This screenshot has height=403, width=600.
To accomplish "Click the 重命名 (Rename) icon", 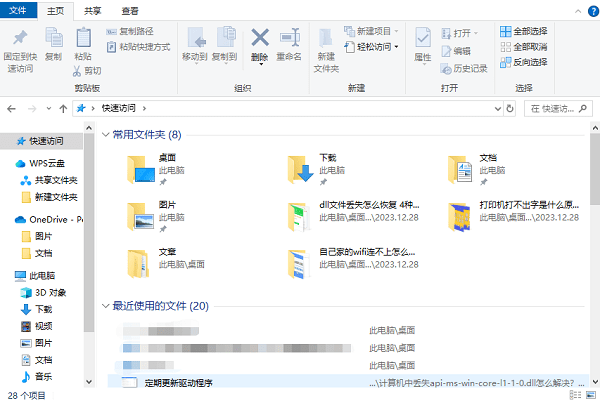I will pos(289,38).
